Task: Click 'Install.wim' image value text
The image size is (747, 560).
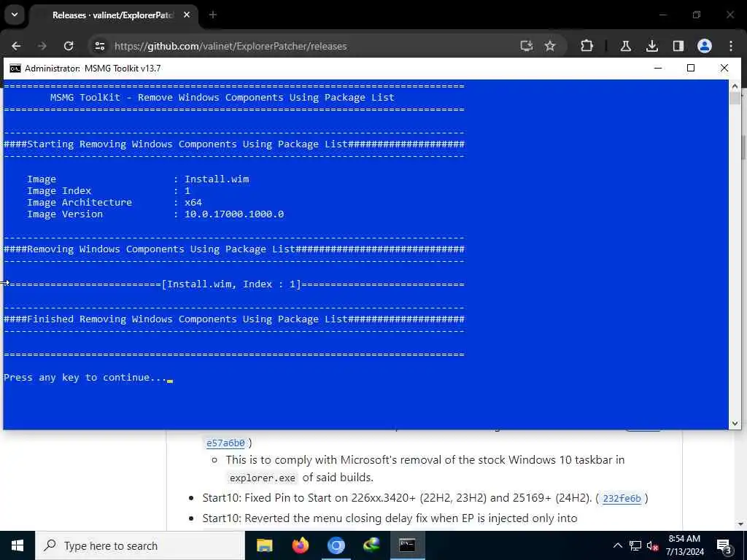Action: 217,179
